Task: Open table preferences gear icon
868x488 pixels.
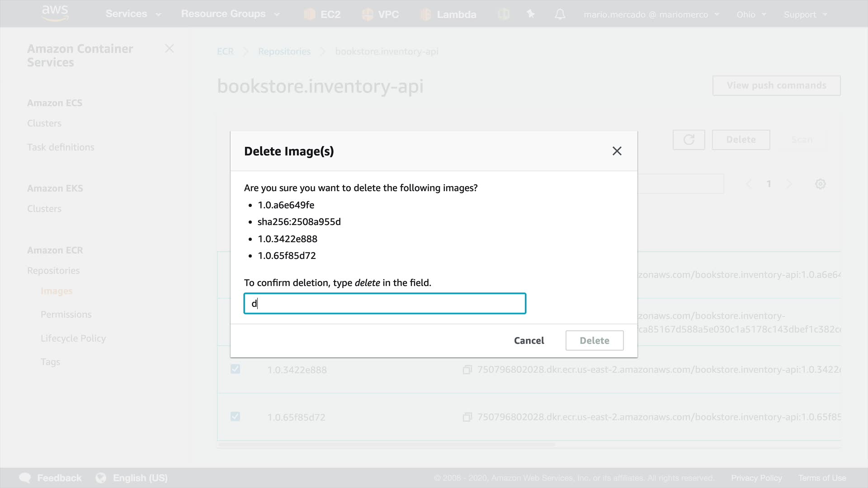Action: 820,184
